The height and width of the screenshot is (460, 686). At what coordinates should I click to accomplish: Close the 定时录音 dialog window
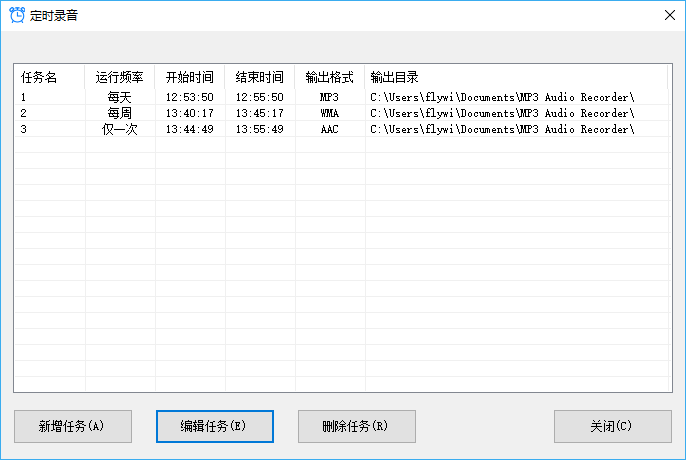click(x=669, y=15)
